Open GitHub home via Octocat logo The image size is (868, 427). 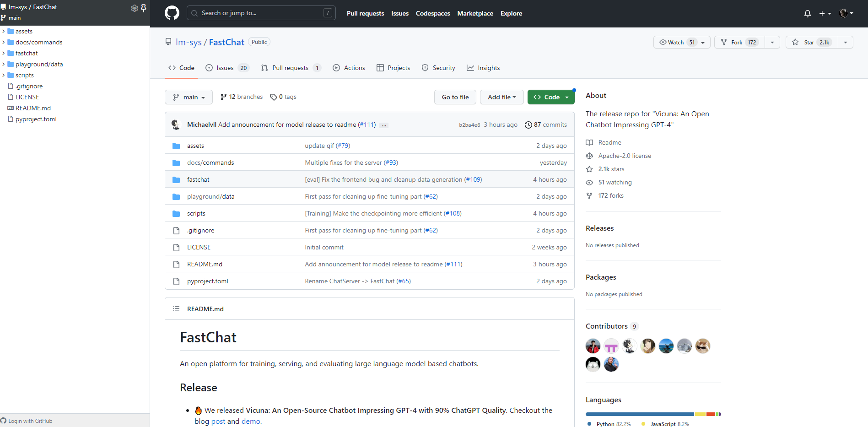(x=172, y=13)
